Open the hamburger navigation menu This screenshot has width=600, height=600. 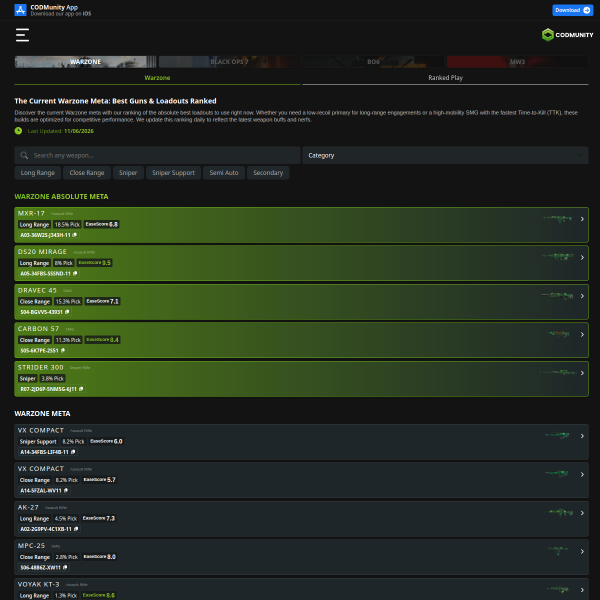click(x=22, y=35)
